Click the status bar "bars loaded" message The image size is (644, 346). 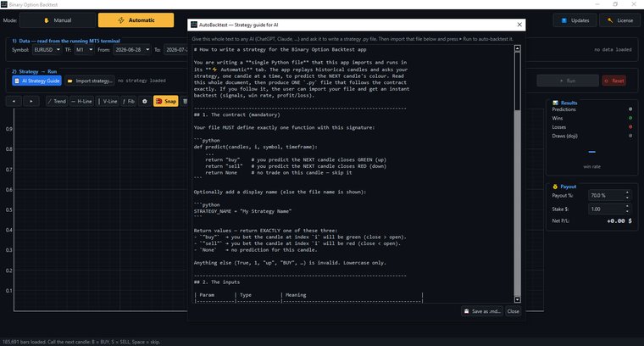[x=81, y=342]
